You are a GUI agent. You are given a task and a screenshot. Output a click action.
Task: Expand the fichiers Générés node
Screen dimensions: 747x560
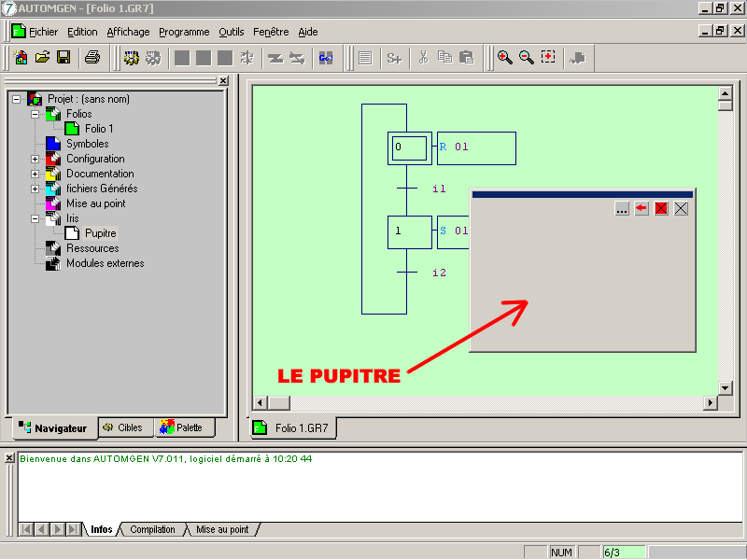[35, 189]
